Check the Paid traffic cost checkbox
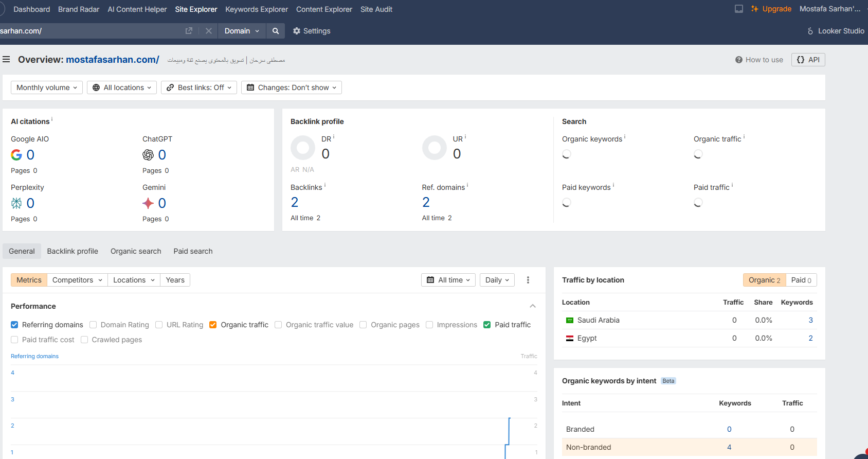The height and width of the screenshot is (459, 868). coord(14,340)
